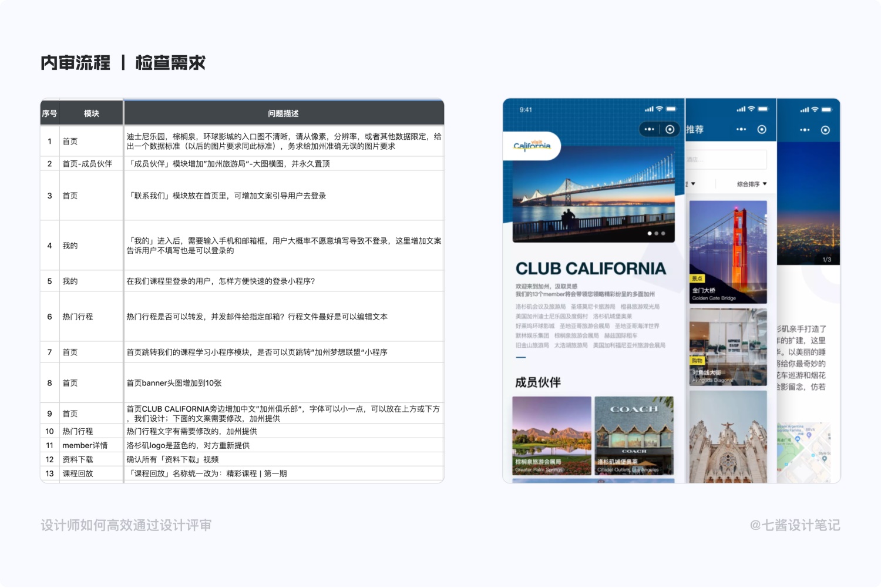This screenshot has width=881, height=588.
Task: Click row number 7 in the table
Action: 49,352
